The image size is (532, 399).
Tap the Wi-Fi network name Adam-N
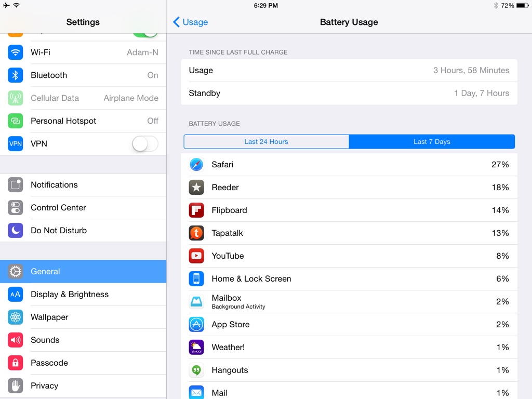[x=142, y=52]
